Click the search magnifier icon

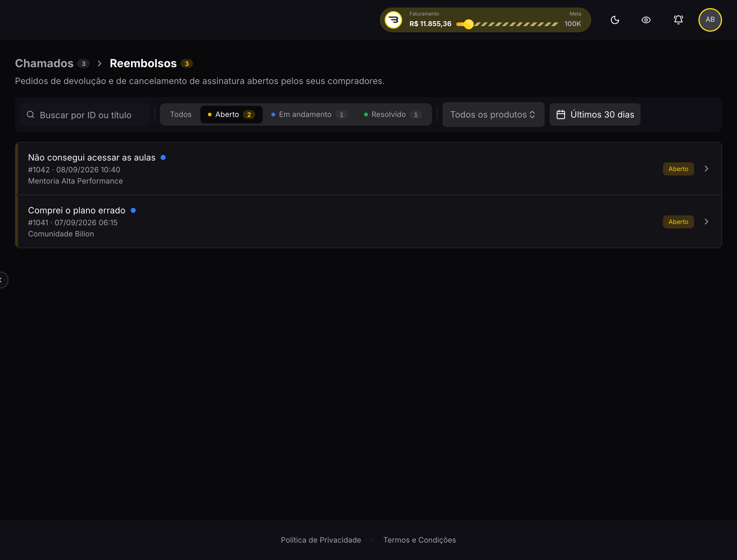coord(31,115)
